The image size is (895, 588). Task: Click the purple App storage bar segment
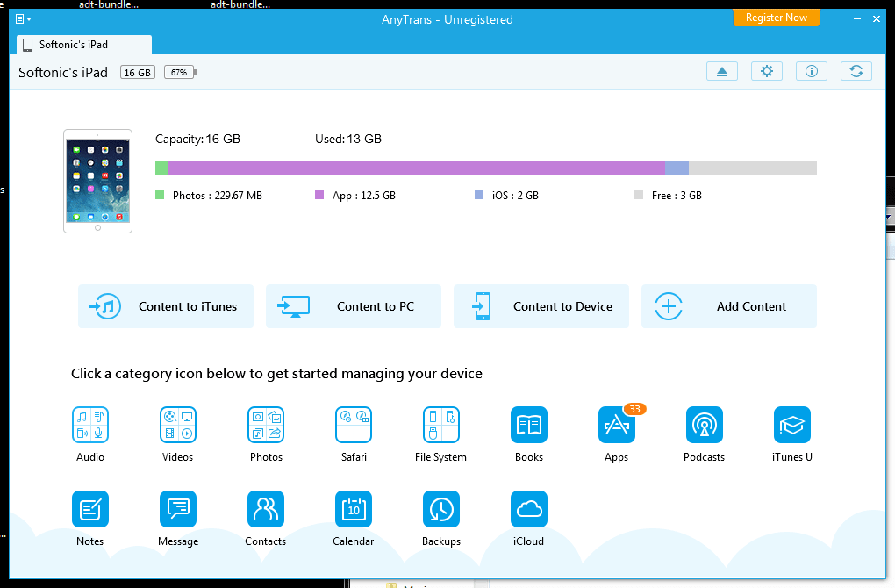click(x=416, y=168)
